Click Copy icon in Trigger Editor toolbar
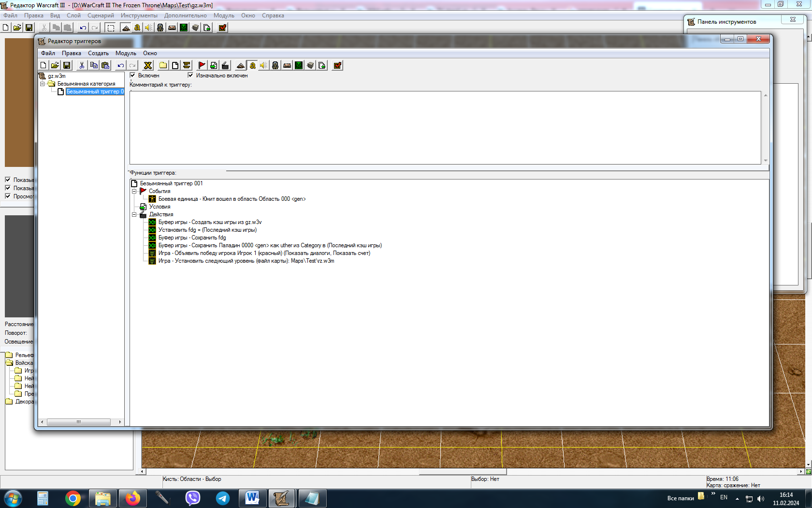 [x=94, y=65]
